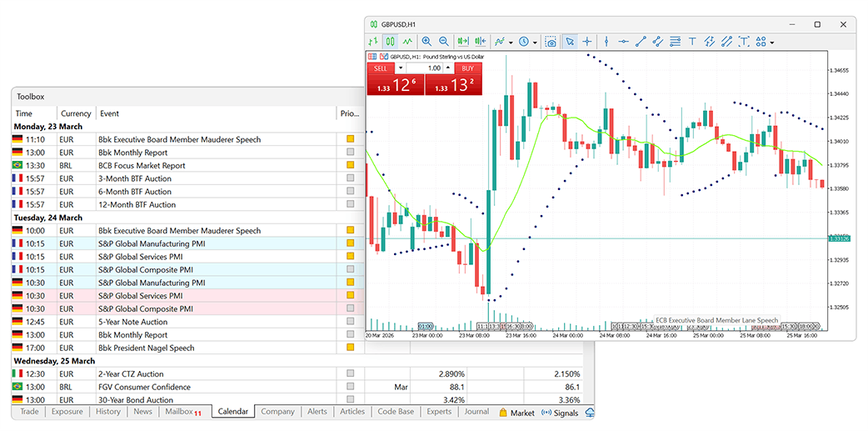Select candlestick chart type icon

point(391,42)
